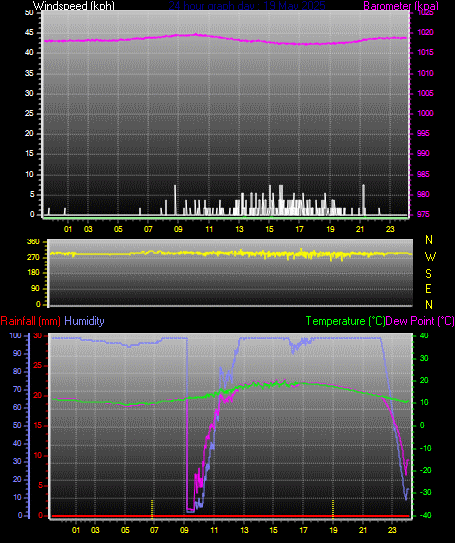Click the 15 value on the windspeed axis
This screenshot has height=543, width=455.
point(29,153)
